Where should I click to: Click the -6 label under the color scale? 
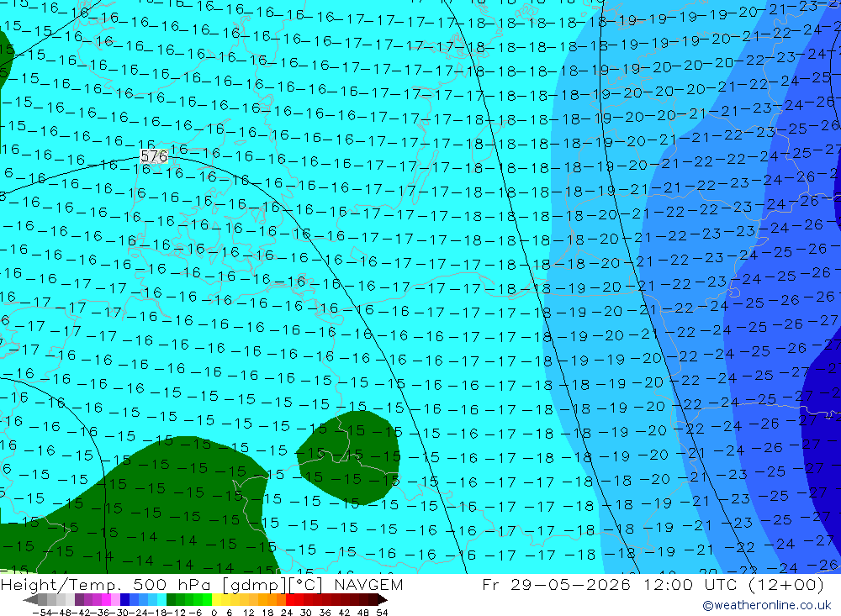coord(195,613)
